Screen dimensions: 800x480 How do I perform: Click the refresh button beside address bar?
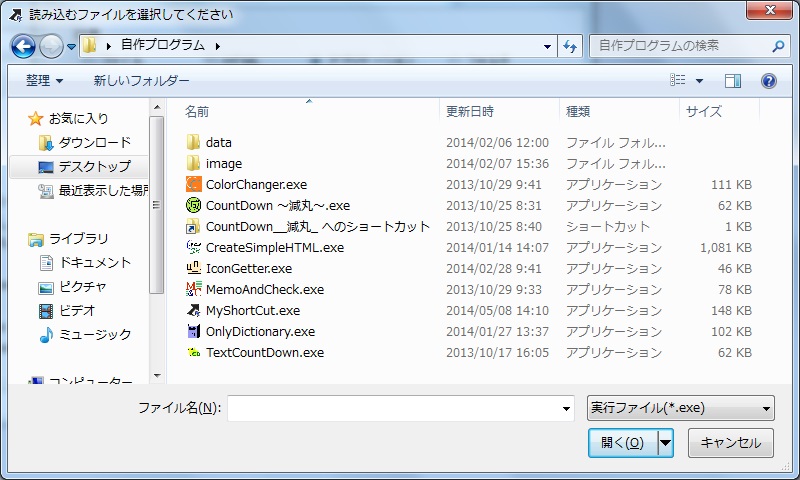pos(570,46)
